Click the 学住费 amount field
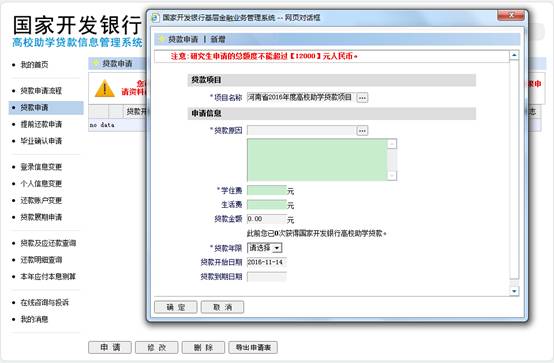 267,191
